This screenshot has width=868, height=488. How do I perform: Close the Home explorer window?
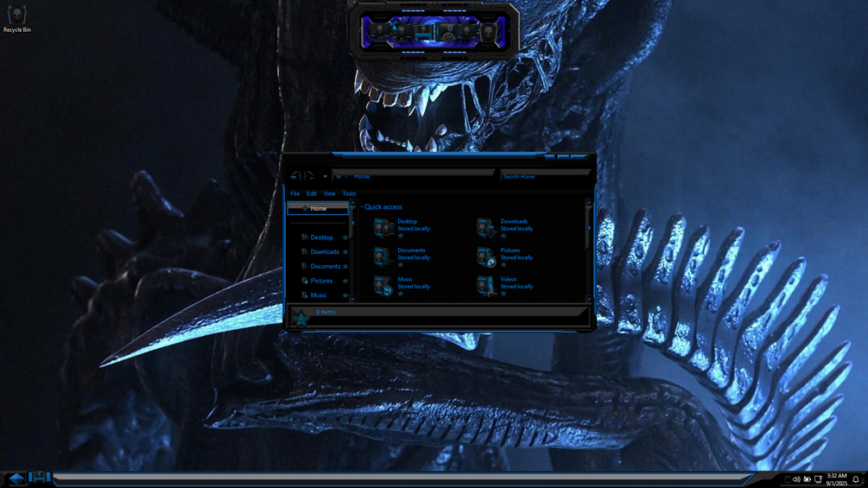579,157
